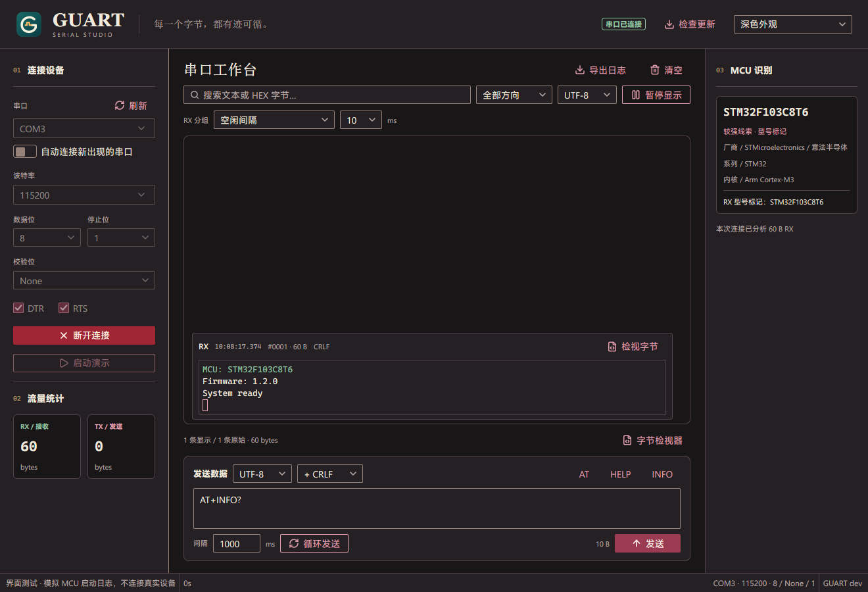
Task: Inspect bytes of RX message via 检视字节
Action: click(633, 346)
